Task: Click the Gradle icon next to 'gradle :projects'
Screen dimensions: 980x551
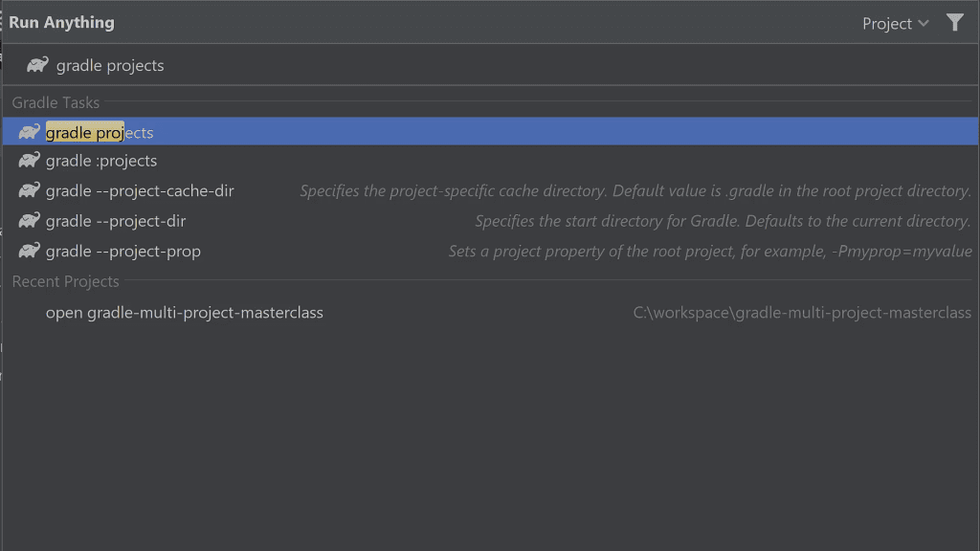Action: (28, 161)
